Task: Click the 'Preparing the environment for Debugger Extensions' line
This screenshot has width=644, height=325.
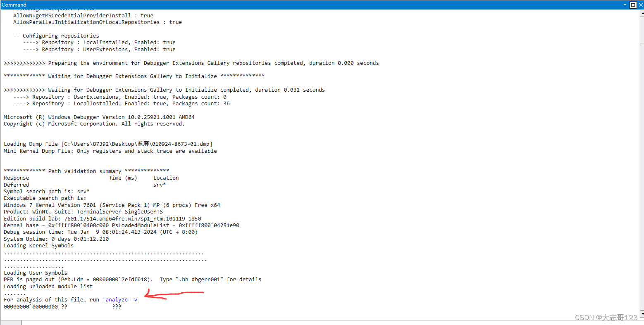Action: coord(191,63)
